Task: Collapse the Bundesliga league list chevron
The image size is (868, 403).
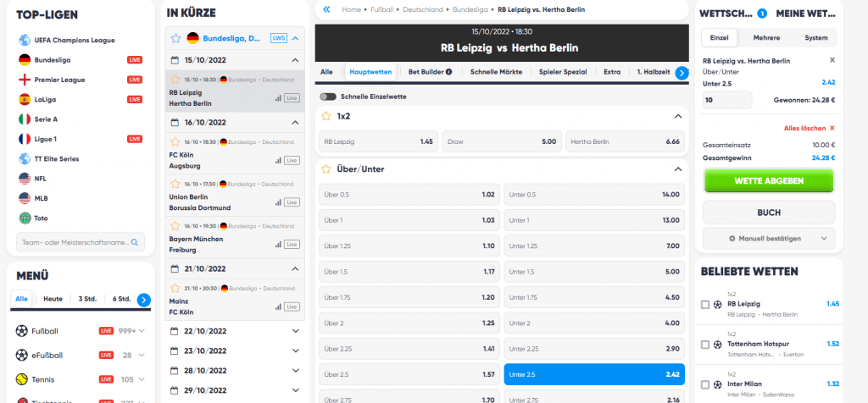Action: pyautogui.click(x=295, y=38)
